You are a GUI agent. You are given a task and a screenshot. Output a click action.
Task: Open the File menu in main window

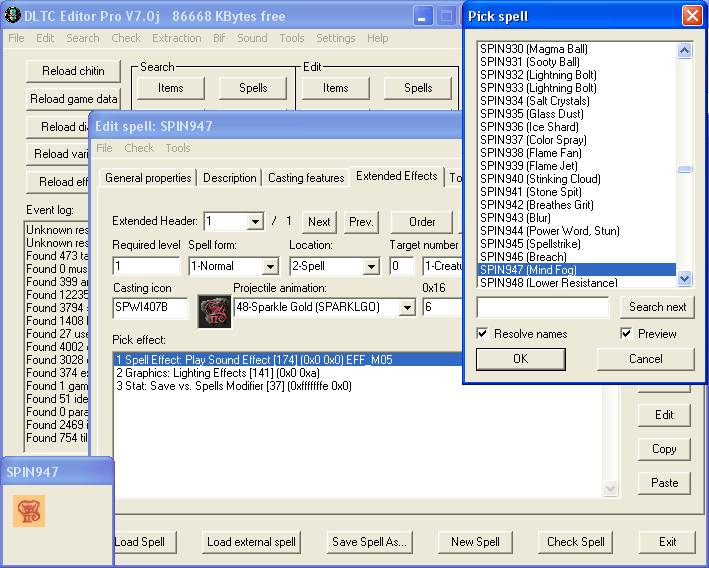[x=16, y=38]
